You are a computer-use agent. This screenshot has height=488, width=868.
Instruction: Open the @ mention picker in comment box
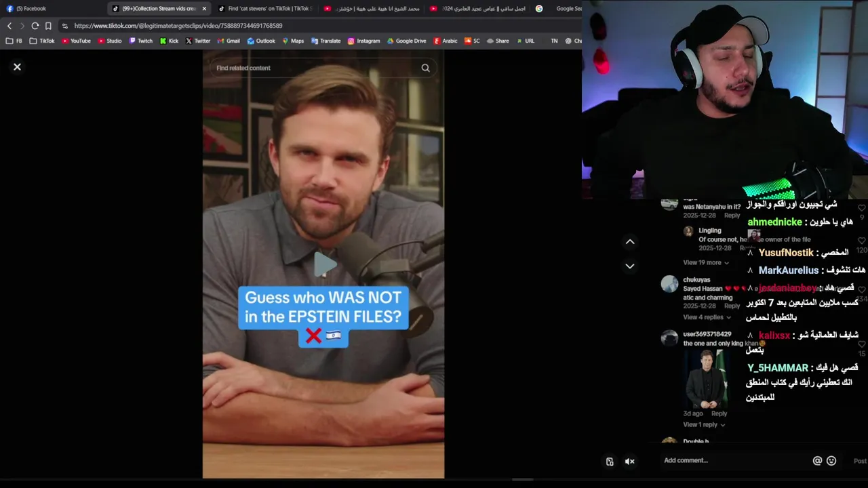(x=817, y=461)
